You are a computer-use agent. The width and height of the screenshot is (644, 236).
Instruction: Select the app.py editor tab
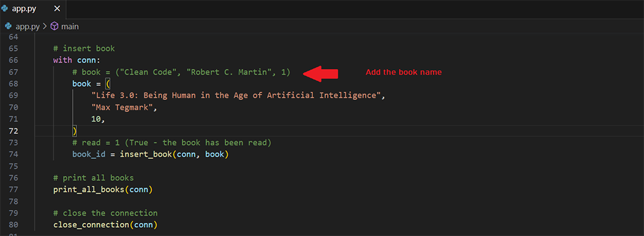[x=32, y=9]
